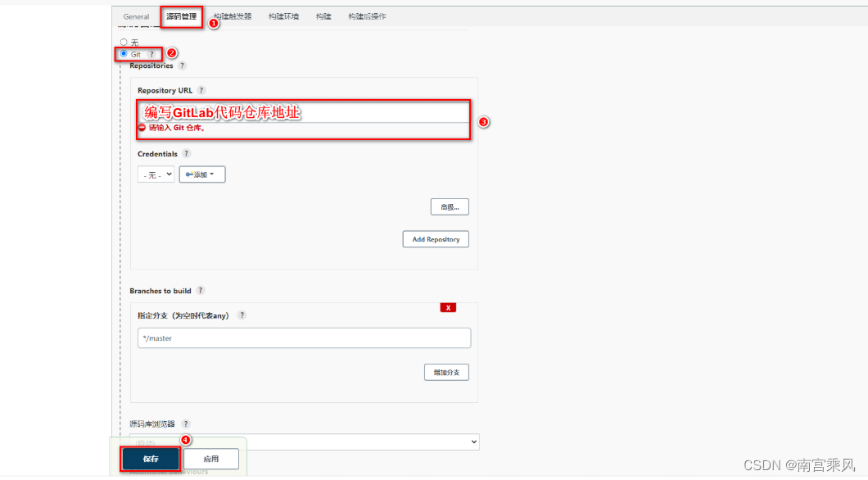This screenshot has height=480, width=868.
Task: Select the Git radio option
Action: click(x=124, y=54)
